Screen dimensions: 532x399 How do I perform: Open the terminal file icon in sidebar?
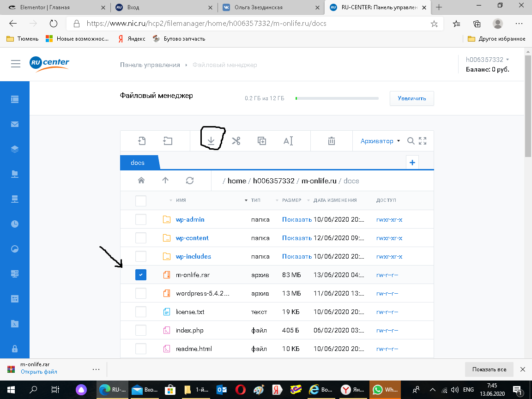click(15, 324)
